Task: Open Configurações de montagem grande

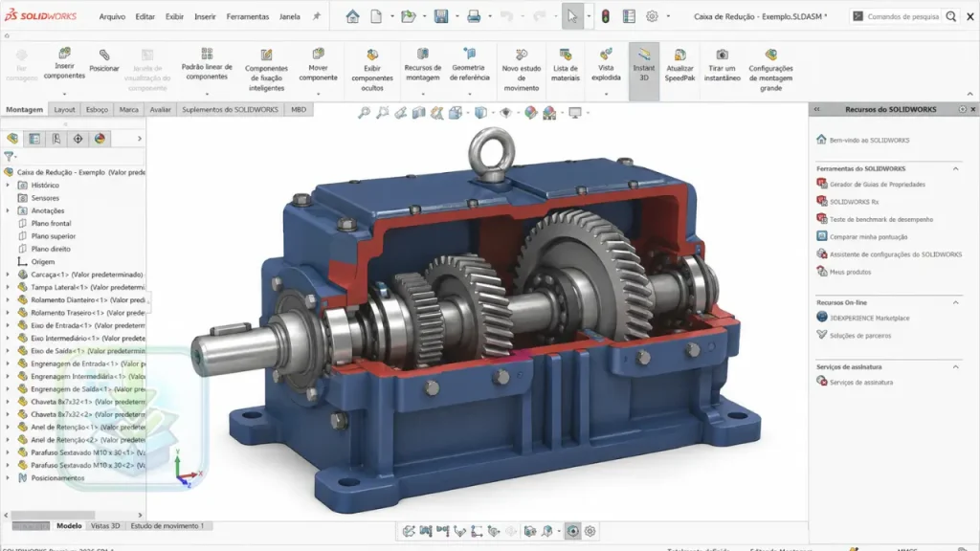Action: (770, 69)
